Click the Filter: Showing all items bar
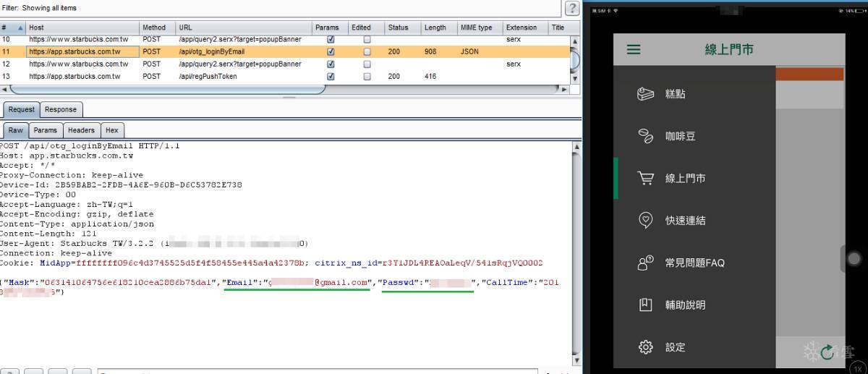The image size is (868, 374). tap(281, 8)
